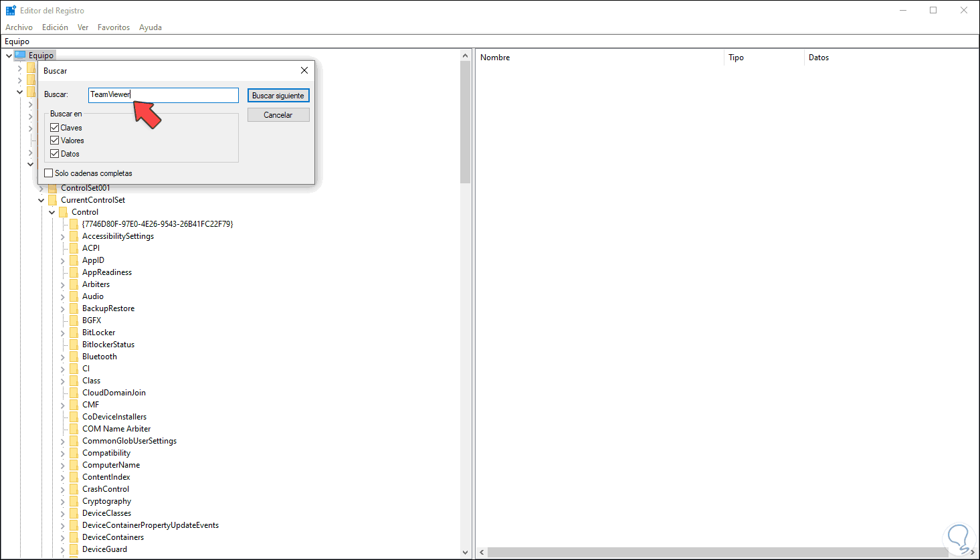Click the CurrentControlSet folder icon

point(53,200)
